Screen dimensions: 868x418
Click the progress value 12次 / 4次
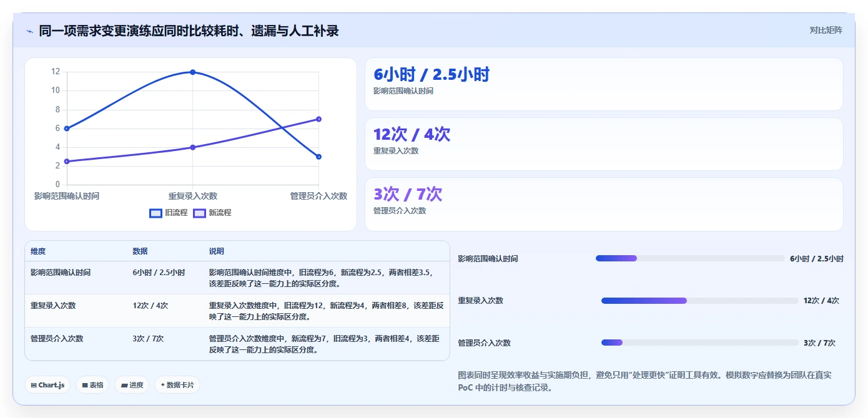pos(821,301)
